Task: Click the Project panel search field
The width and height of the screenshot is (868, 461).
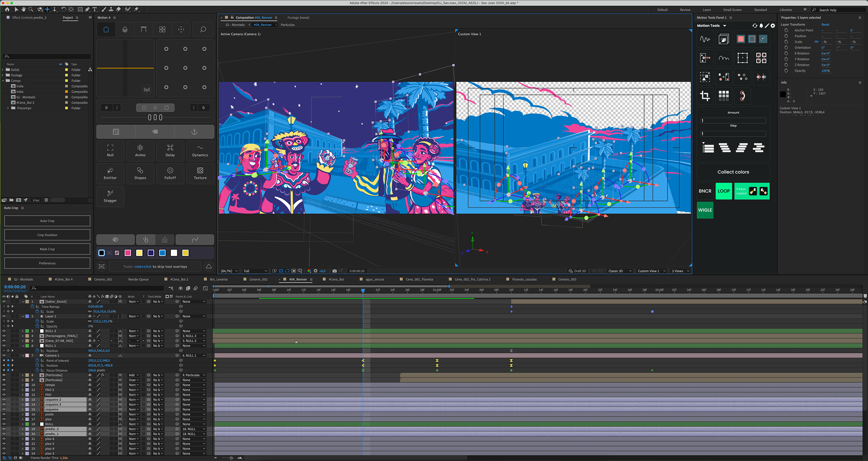Action: (47, 56)
